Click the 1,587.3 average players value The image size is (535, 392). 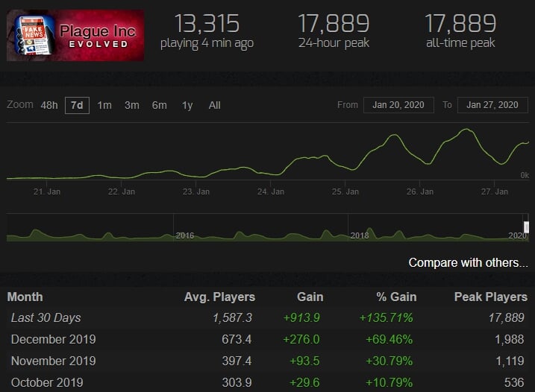232,318
